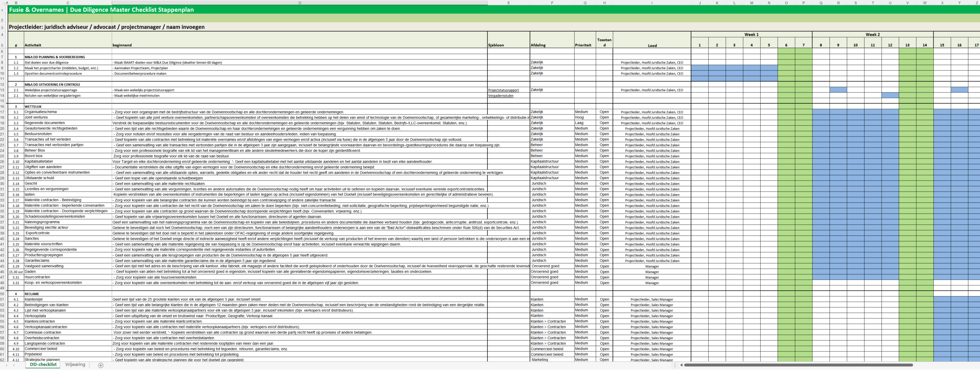This screenshot has height=370, width=980.
Task: Select cell Wekelijkse projectstatusrapportage
Action: tap(68, 90)
